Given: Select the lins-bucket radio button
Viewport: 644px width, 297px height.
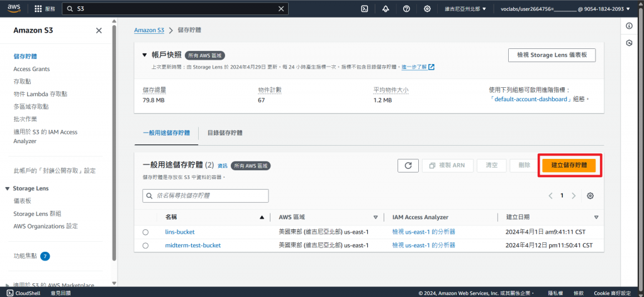Looking at the screenshot, I should click(145, 232).
